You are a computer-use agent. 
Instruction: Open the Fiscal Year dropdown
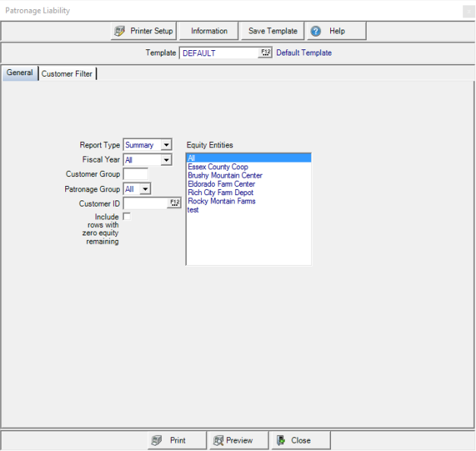click(x=166, y=160)
